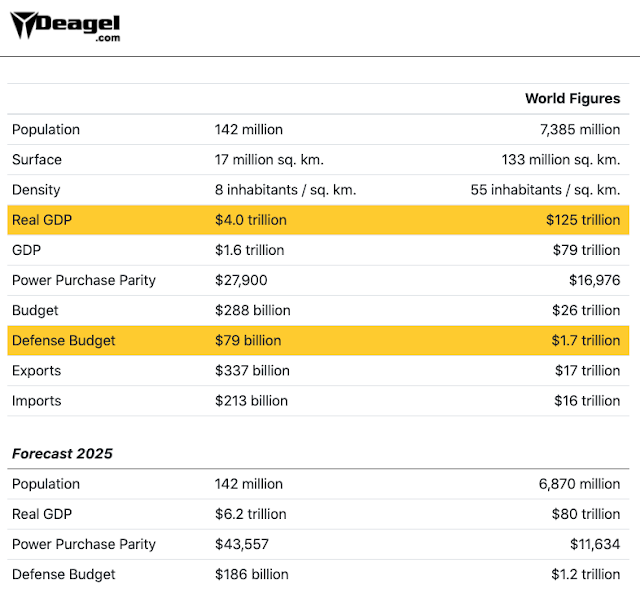Image resolution: width=640 pixels, height=598 pixels.
Task: Click the Density row label
Action: 36,190
